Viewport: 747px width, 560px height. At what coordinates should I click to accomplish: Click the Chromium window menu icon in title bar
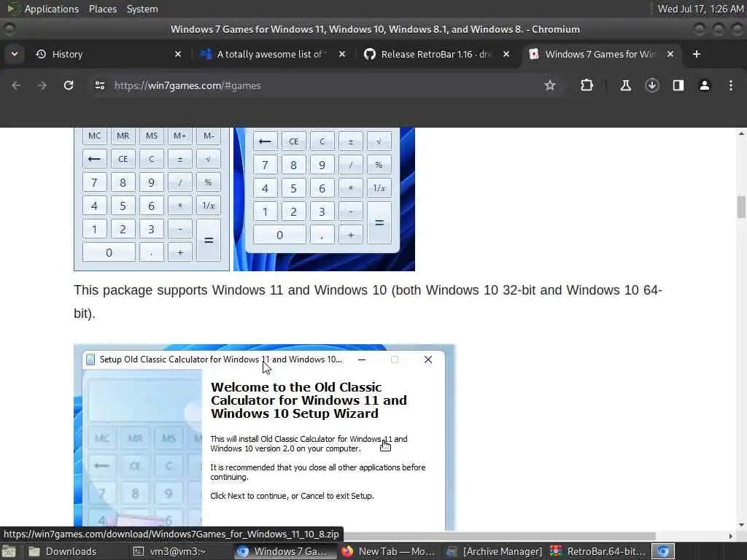9,29
